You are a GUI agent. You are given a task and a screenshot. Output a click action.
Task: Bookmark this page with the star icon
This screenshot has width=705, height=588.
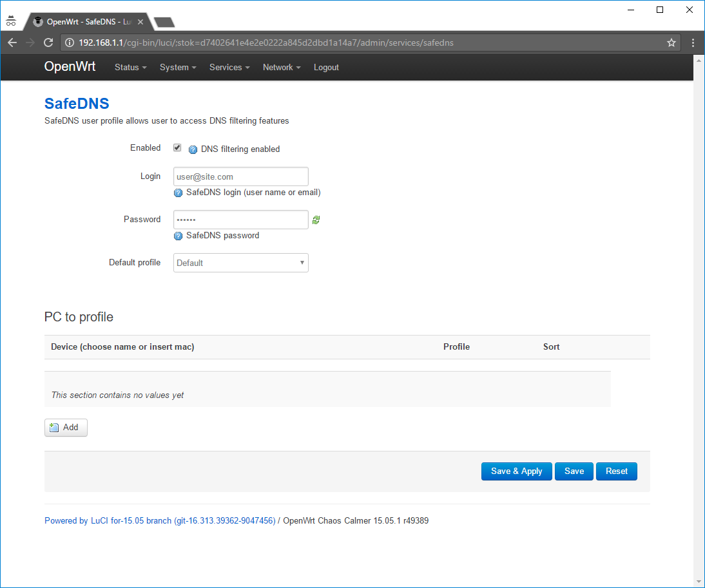(x=671, y=43)
